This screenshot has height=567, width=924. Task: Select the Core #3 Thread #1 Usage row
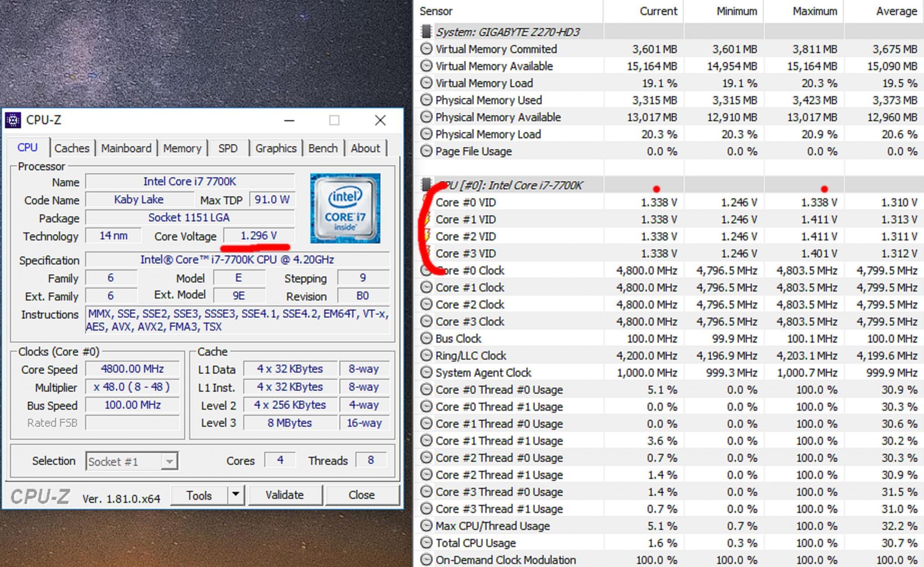669,509
